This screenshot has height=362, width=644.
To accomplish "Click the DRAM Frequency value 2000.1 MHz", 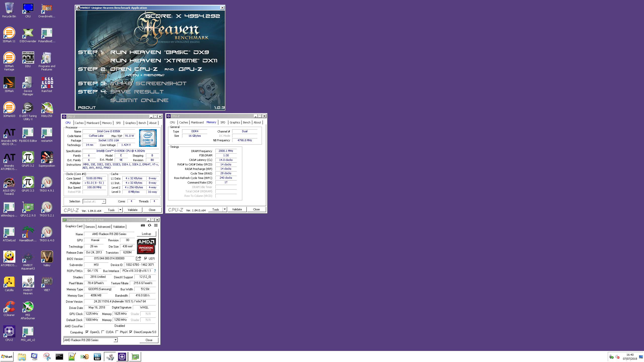I will pos(226,151).
